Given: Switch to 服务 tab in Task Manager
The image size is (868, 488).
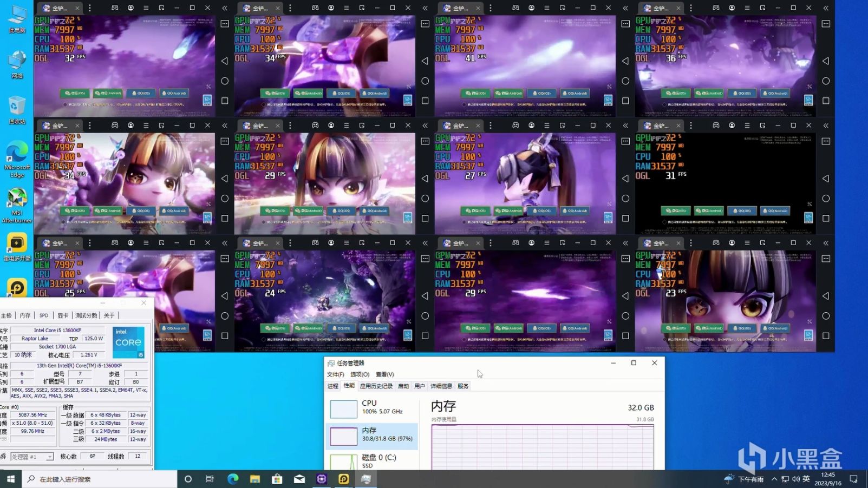Looking at the screenshot, I should tap(463, 386).
